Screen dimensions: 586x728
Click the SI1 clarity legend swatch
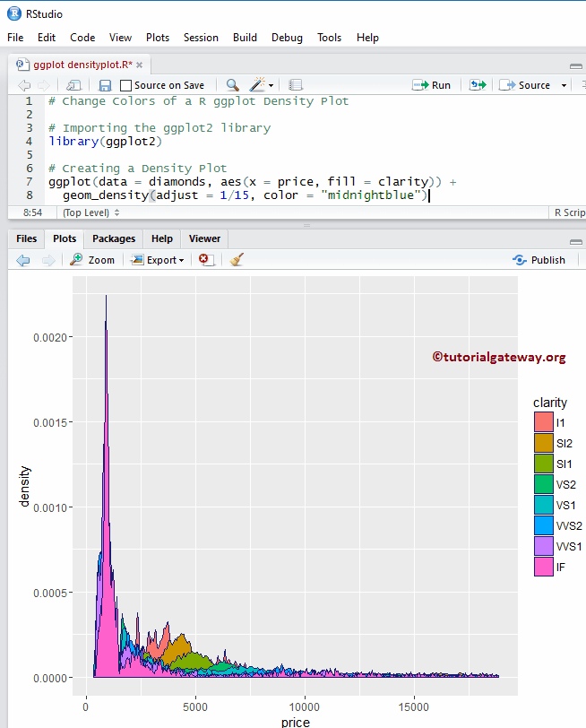[x=544, y=464]
